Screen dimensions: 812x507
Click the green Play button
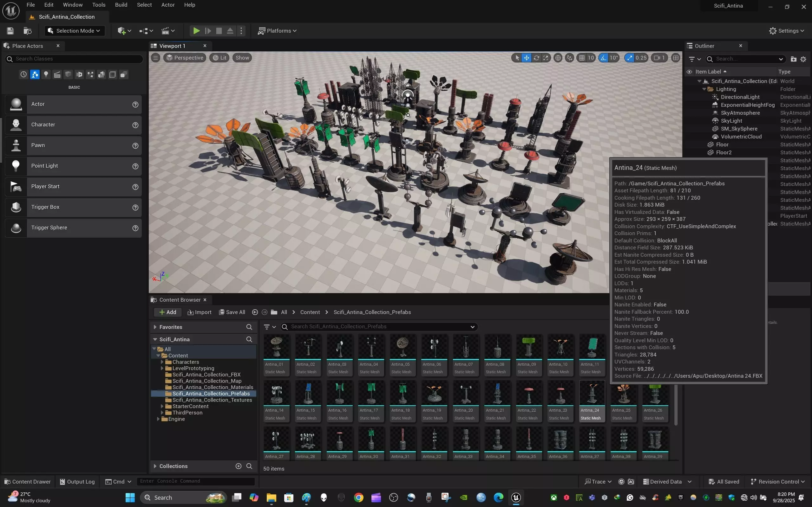pyautogui.click(x=196, y=31)
